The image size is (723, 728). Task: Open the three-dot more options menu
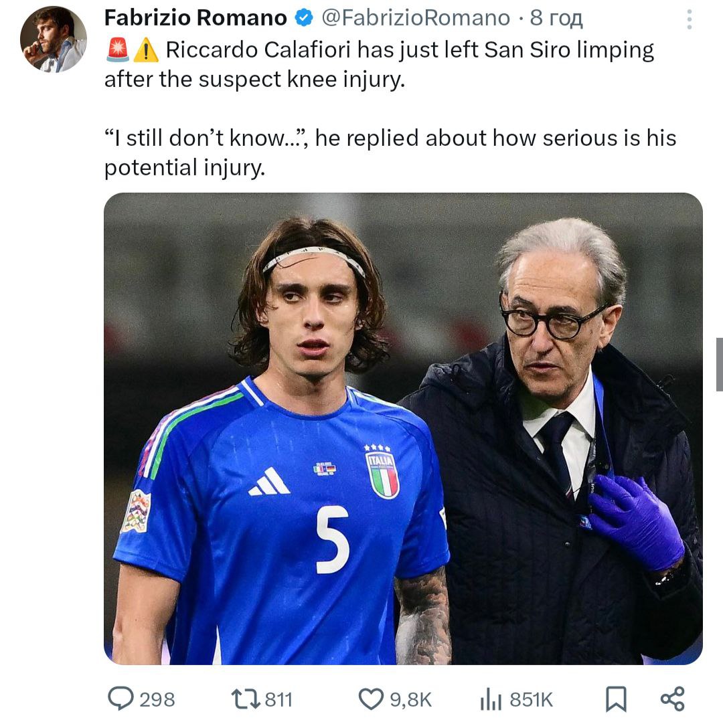tap(689, 19)
